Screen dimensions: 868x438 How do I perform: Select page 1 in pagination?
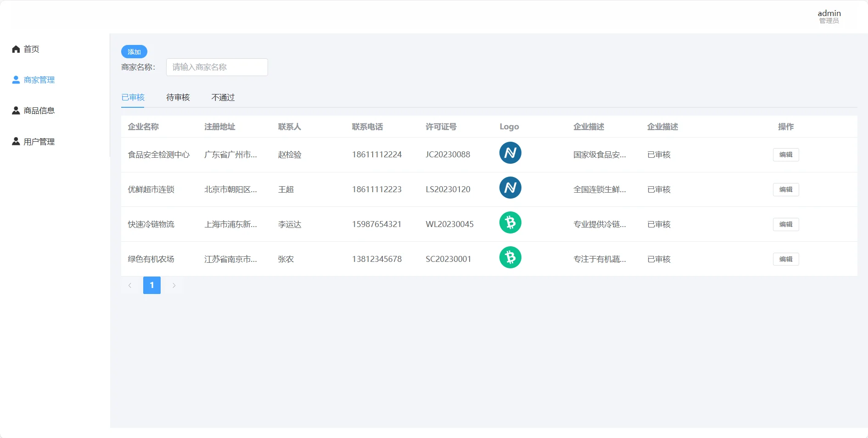click(152, 285)
